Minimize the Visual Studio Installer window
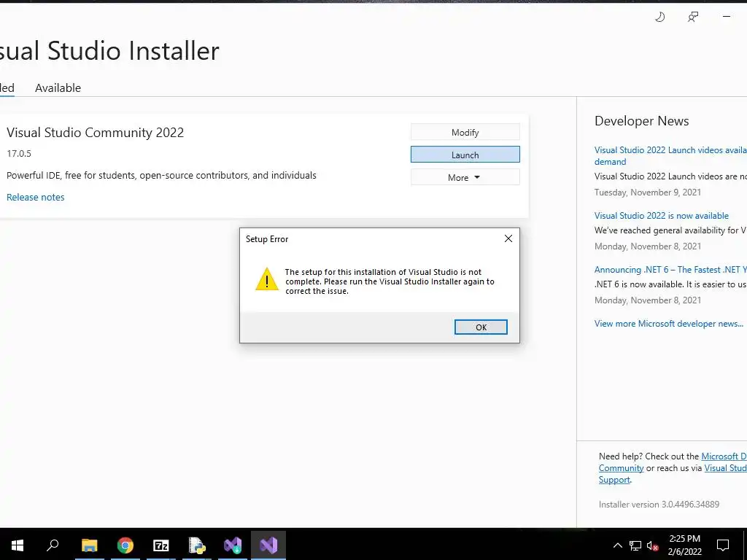747x560 pixels. 726,17
